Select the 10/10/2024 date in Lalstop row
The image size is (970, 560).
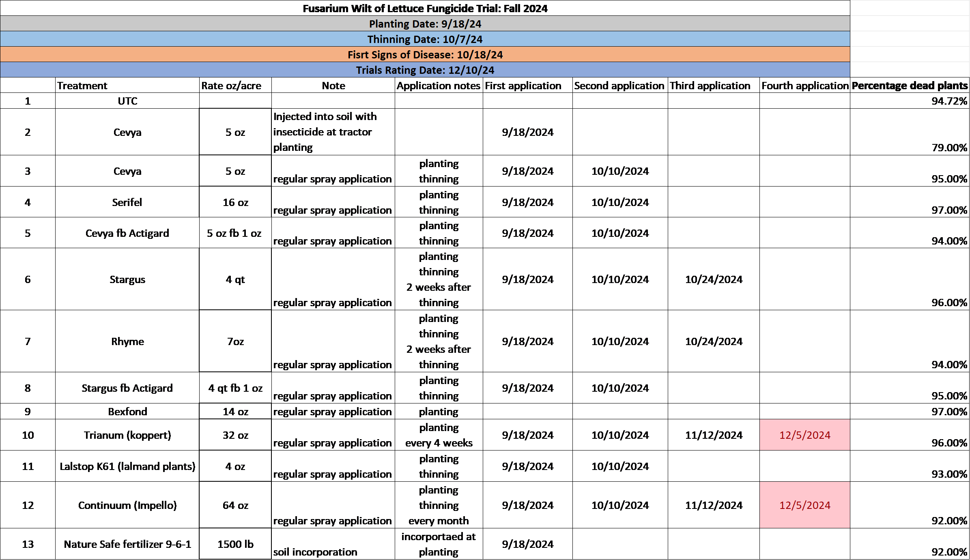tap(620, 466)
